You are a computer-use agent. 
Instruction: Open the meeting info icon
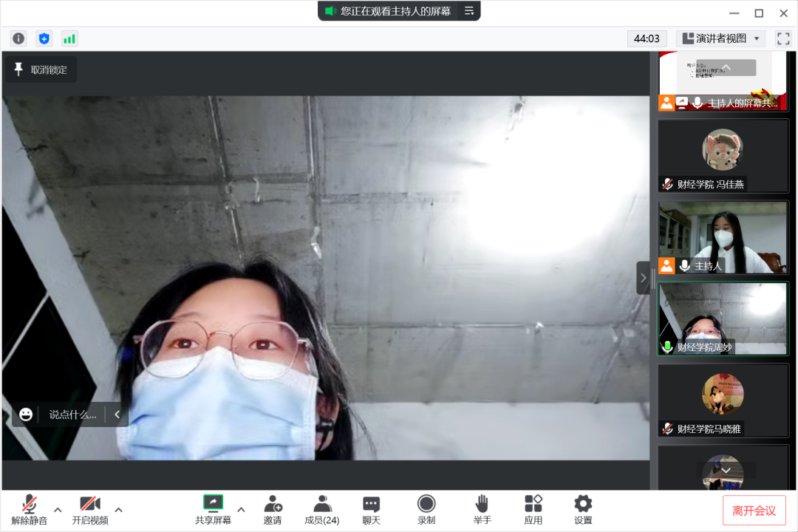(18, 38)
